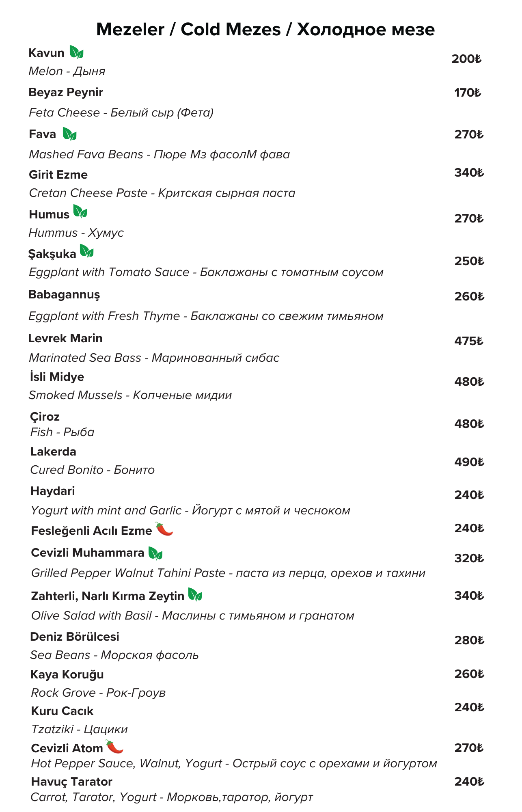Click the green leaf icon next to Fava
The width and height of the screenshot is (522, 812).
click(69, 134)
